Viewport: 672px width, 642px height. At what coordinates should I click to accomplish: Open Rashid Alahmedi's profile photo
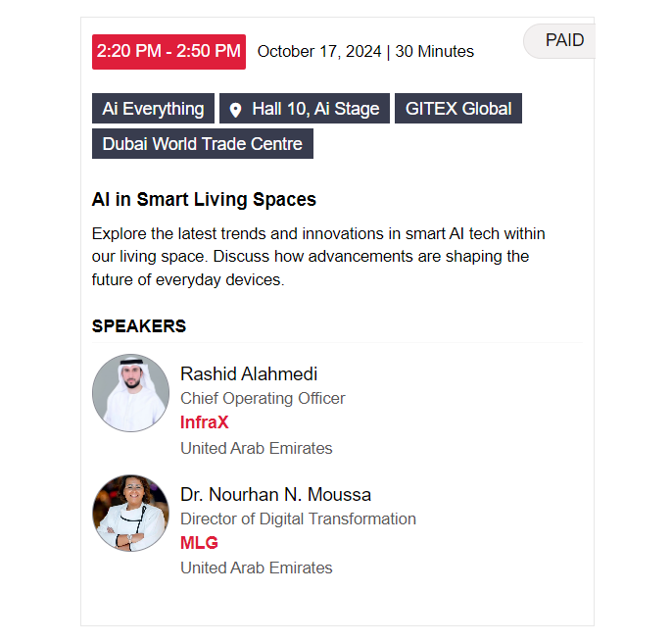130,393
